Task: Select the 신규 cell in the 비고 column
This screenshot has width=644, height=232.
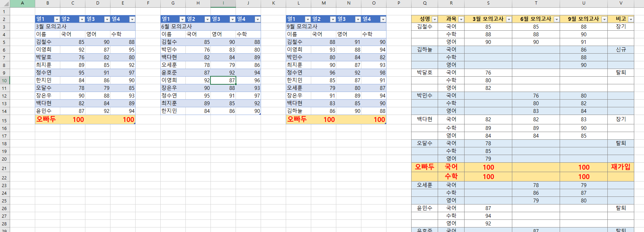Action: [620, 50]
